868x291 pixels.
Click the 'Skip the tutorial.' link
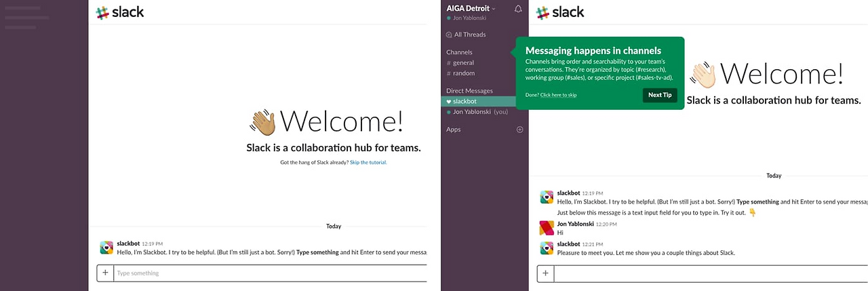368,163
